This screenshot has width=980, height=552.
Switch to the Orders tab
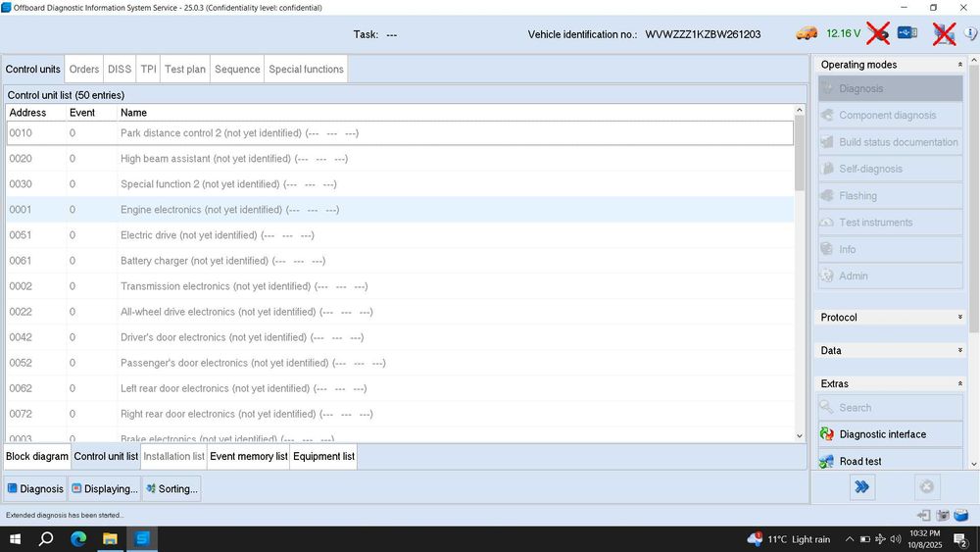[x=83, y=70]
